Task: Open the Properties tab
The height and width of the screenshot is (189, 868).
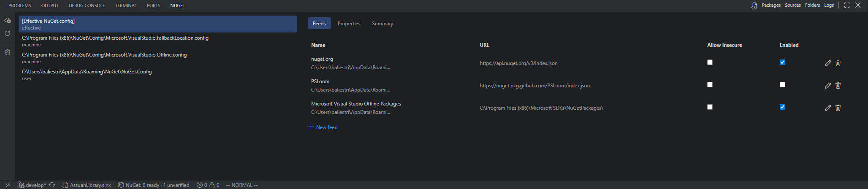Action: tap(349, 24)
